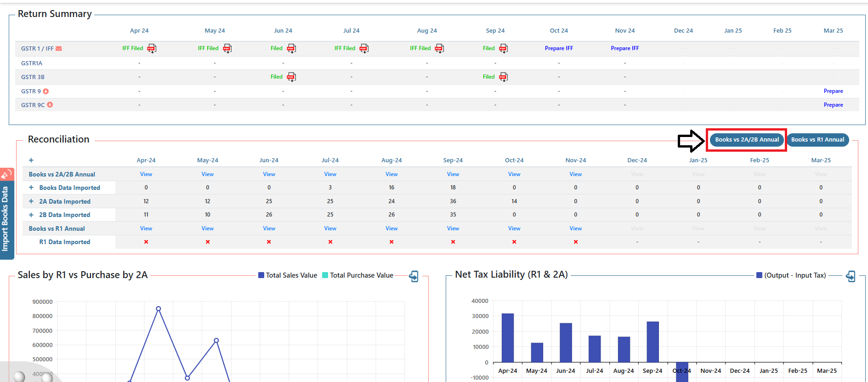
Task: Select the Apr-24 bar in Net Tax Liability chart
Action: click(508, 338)
